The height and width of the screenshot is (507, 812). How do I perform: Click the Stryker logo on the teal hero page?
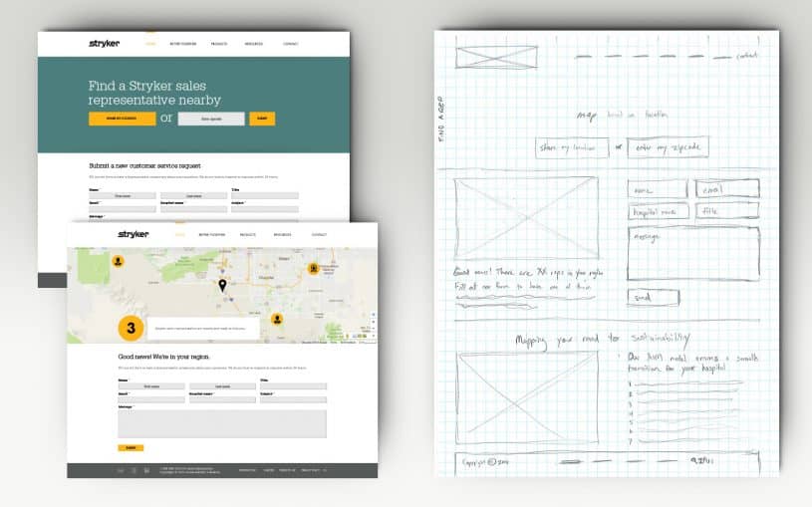(x=104, y=44)
